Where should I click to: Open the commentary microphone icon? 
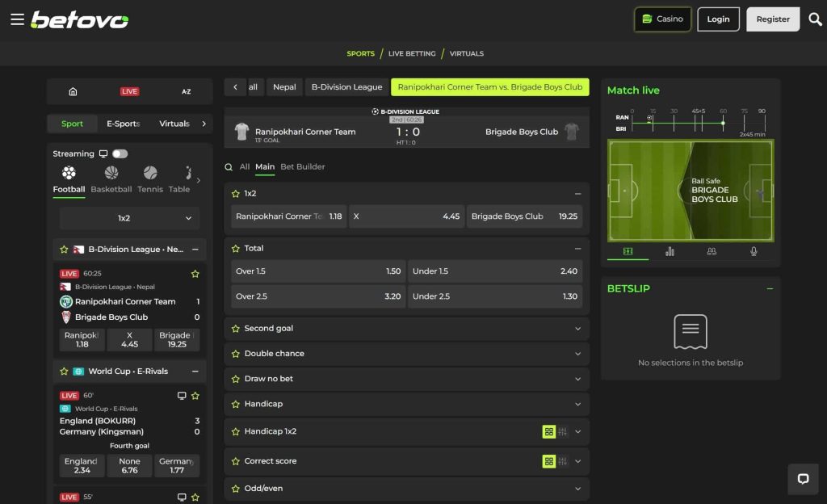pos(754,251)
